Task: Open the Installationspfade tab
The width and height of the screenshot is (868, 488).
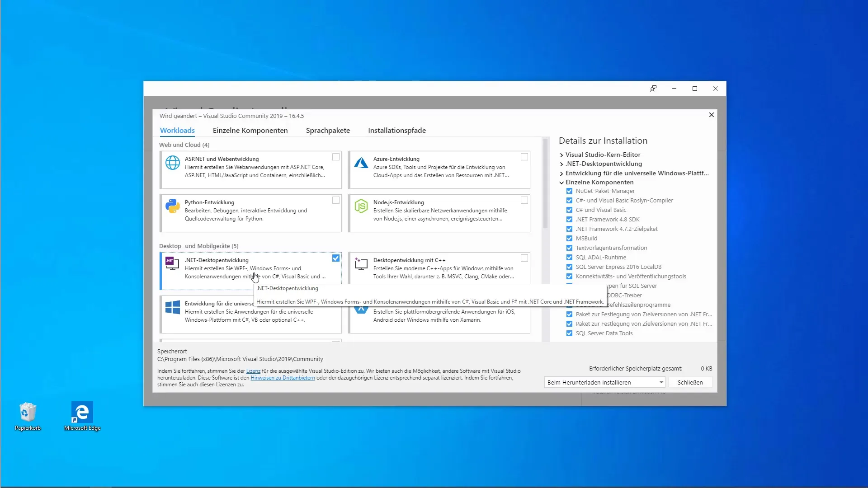Action: point(397,130)
